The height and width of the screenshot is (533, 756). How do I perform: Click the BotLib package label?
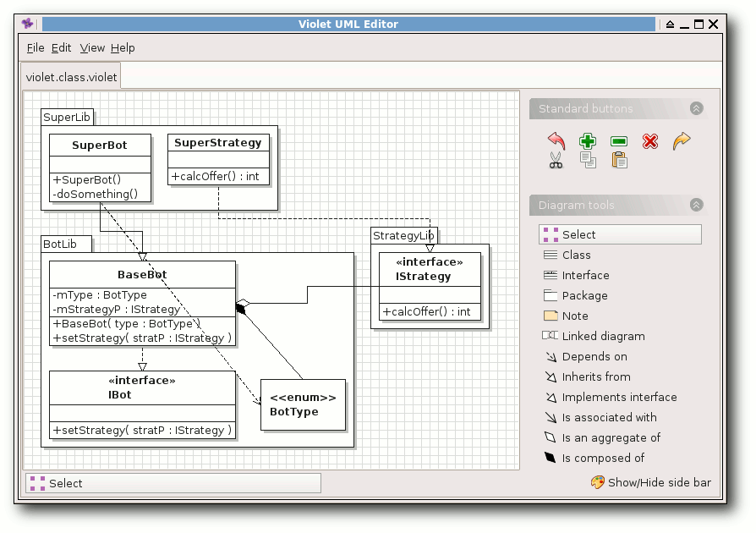click(x=60, y=244)
